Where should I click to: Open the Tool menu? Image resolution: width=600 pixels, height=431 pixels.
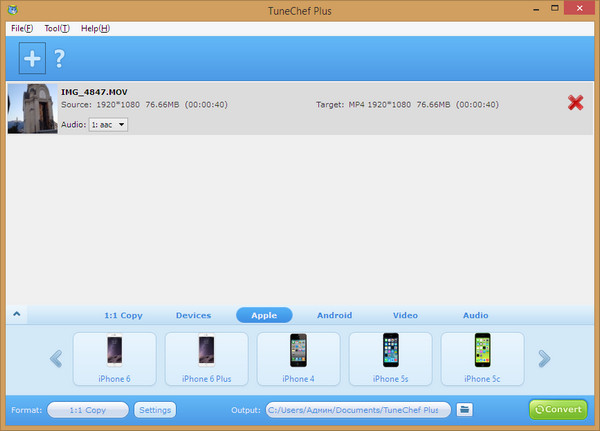point(57,28)
